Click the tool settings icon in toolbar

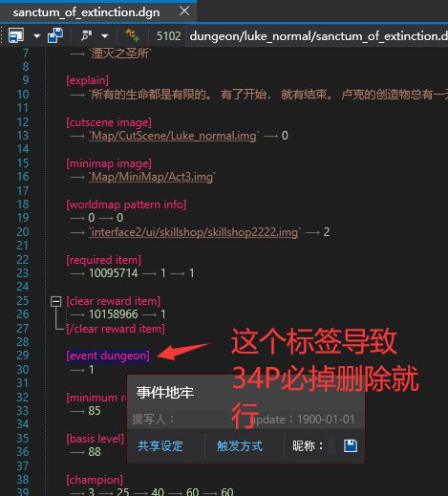(x=86, y=35)
